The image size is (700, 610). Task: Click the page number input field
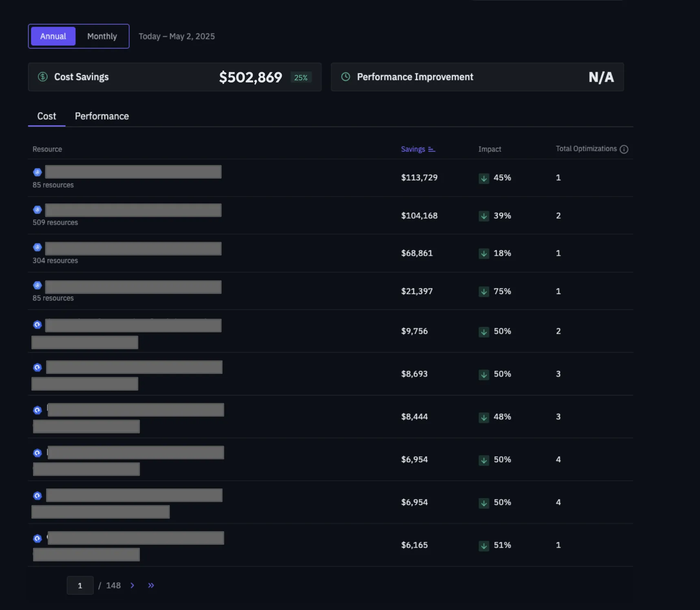click(80, 586)
